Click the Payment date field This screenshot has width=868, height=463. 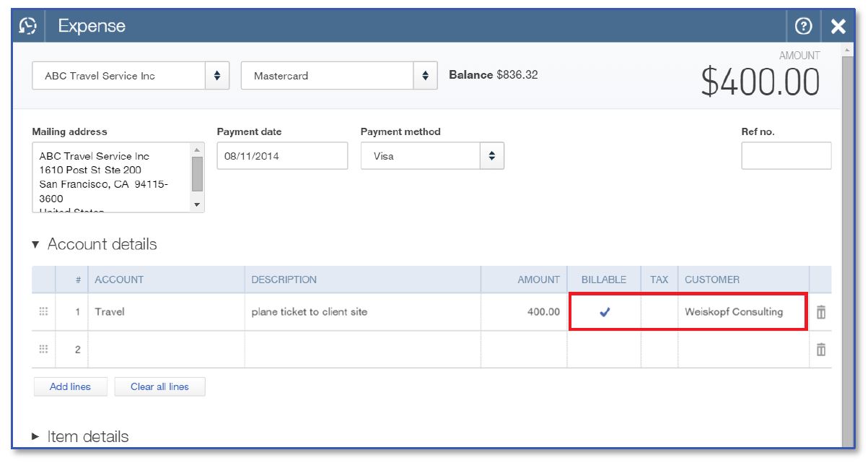point(281,156)
